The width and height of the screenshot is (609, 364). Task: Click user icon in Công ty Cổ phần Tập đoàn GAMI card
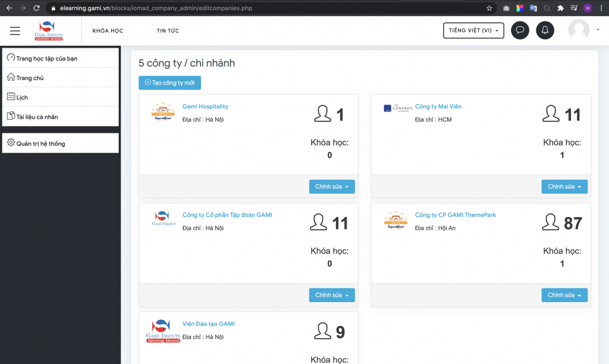pos(319,222)
